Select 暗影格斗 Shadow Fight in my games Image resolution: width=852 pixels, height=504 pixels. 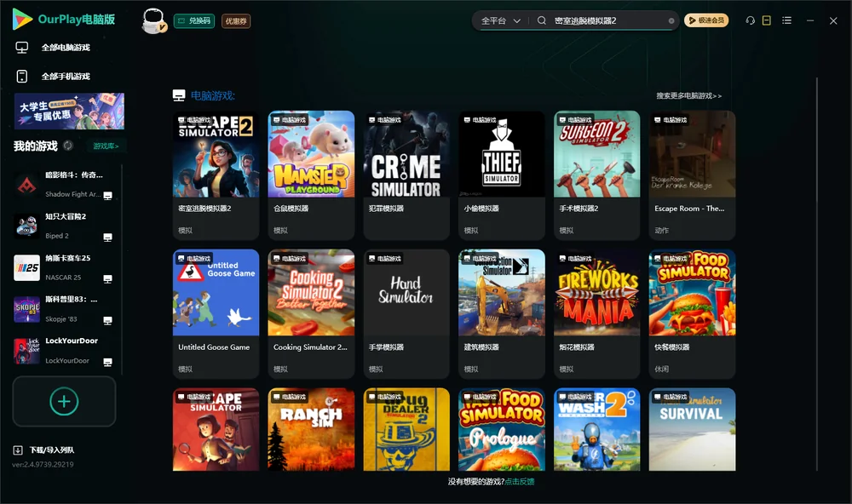tap(64, 185)
